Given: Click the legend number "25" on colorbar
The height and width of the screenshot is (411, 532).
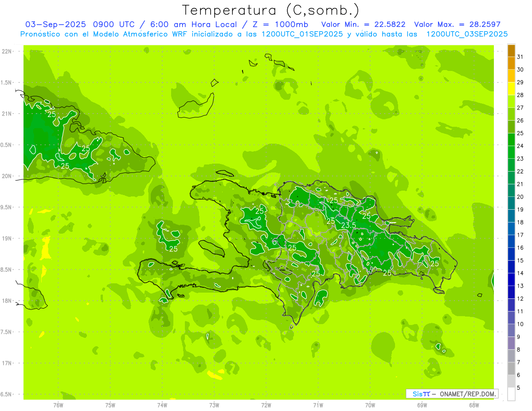Looking at the screenshot, I should [x=520, y=133].
